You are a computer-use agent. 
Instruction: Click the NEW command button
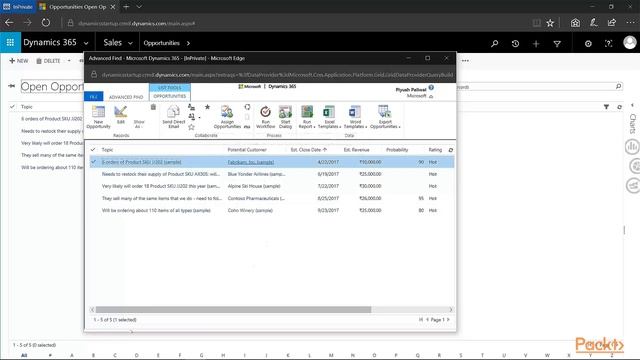pos(19,61)
